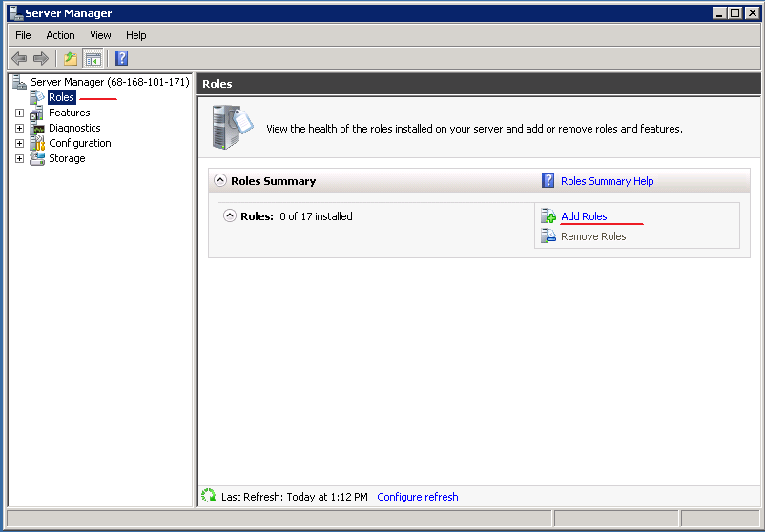Click the green refresh icon near Last Refresh
Image resolution: width=765 pixels, height=532 pixels.
coord(208,496)
